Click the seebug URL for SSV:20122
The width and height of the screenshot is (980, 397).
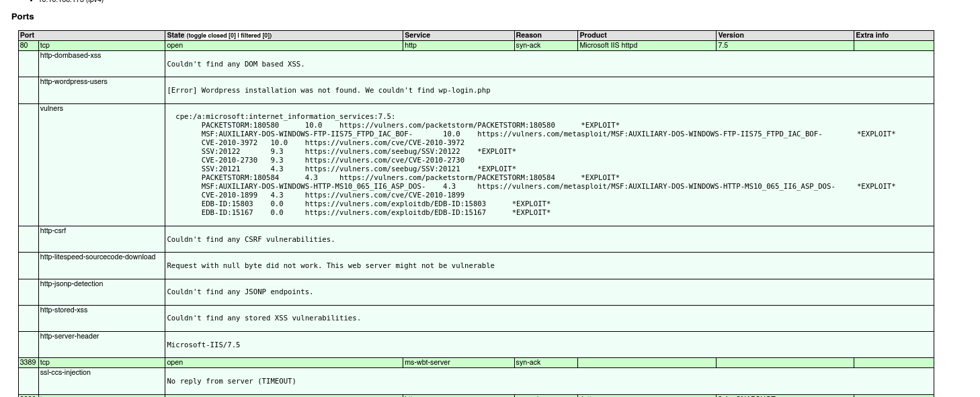(382, 152)
